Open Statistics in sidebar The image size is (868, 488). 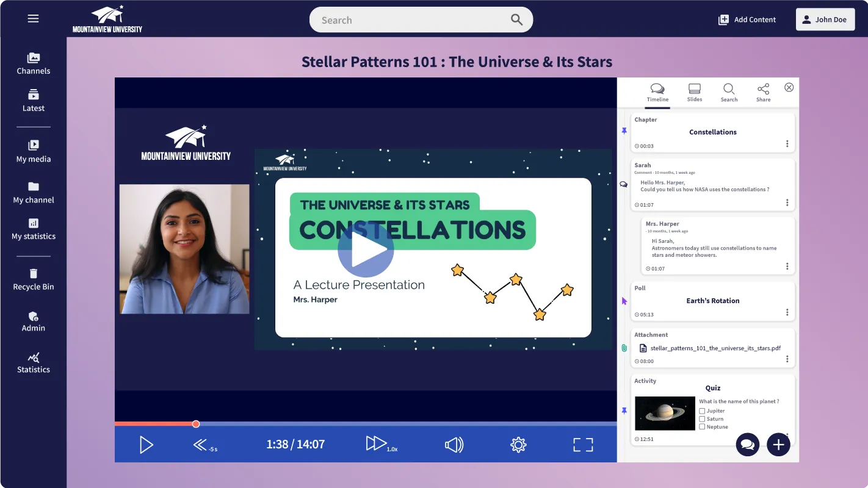coord(34,362)
